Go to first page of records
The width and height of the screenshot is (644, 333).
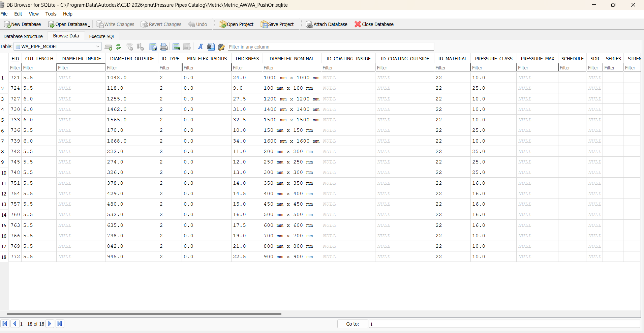[5, 324]
